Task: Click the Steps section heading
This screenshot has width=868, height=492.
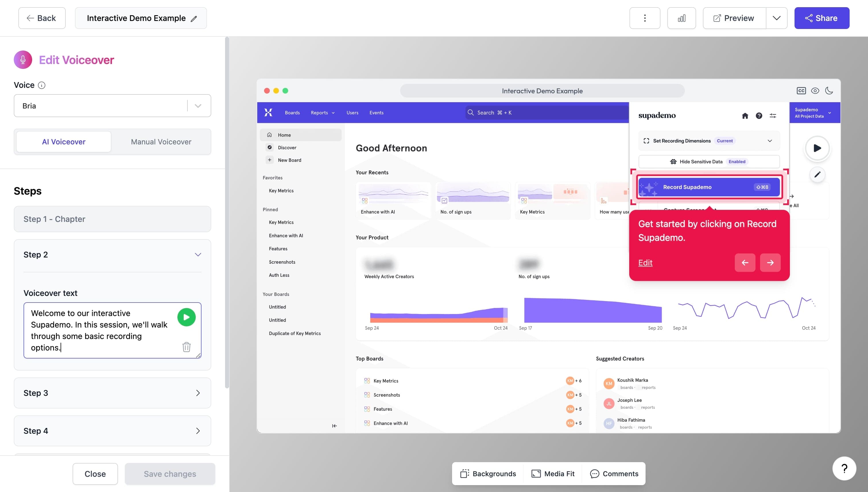Action: [28, 191]
